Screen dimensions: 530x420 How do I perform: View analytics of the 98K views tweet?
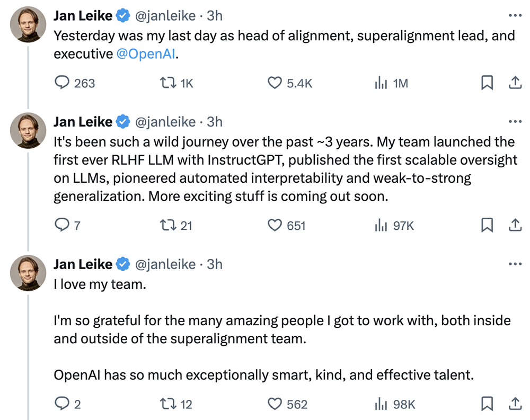381,405
